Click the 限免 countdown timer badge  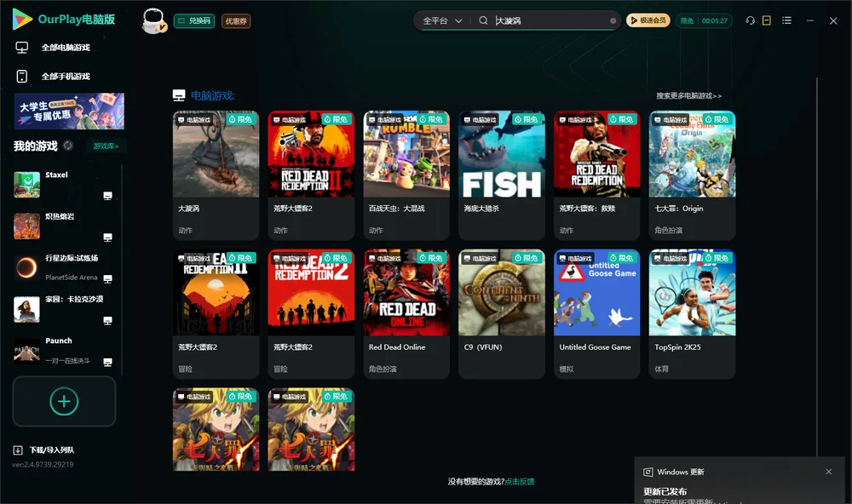point(704,20)
